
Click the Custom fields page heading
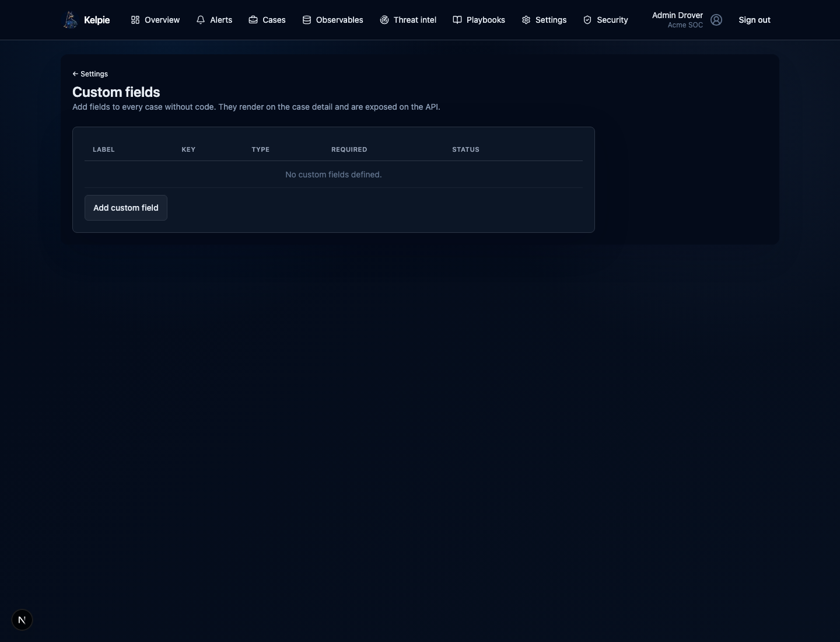pos(116,92)
